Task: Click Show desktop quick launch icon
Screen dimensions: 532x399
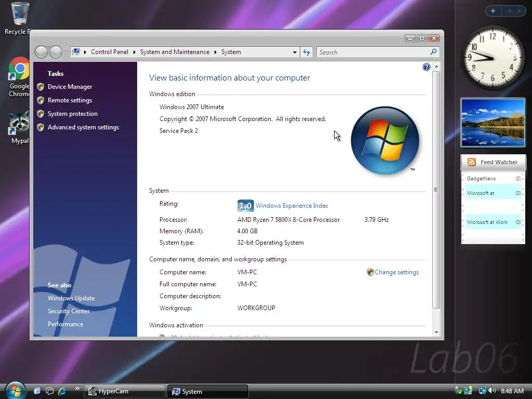Action: tap(37, 391)
